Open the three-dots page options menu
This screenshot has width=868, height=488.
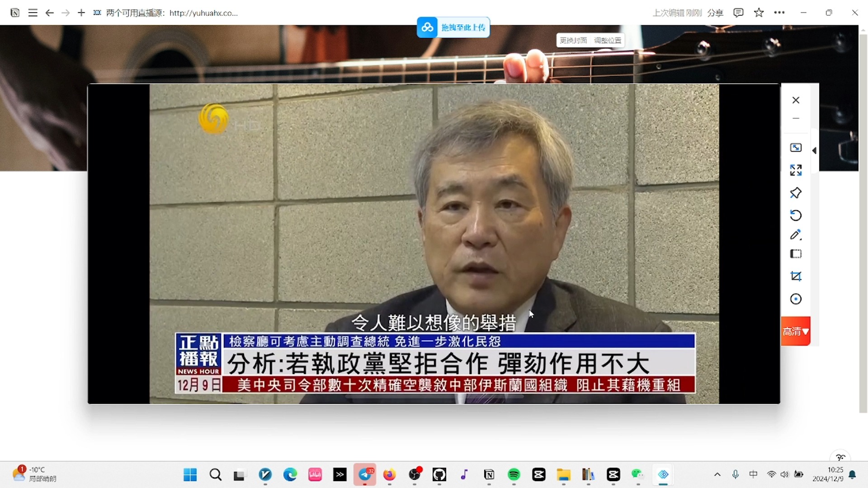pos(779,13)
